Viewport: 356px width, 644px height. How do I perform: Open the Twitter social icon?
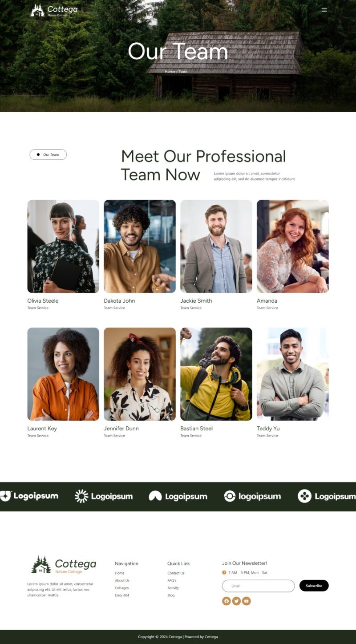coord(236,601)
